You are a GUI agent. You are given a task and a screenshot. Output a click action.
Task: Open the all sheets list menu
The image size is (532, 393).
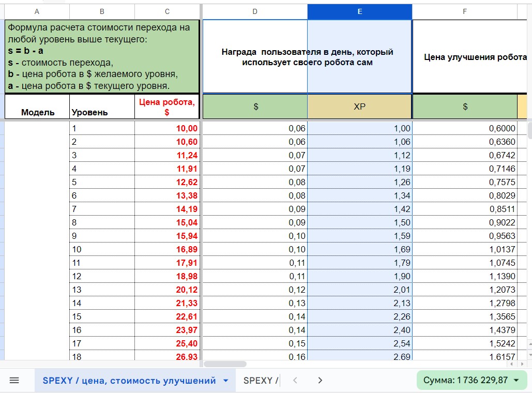(14, 381)
